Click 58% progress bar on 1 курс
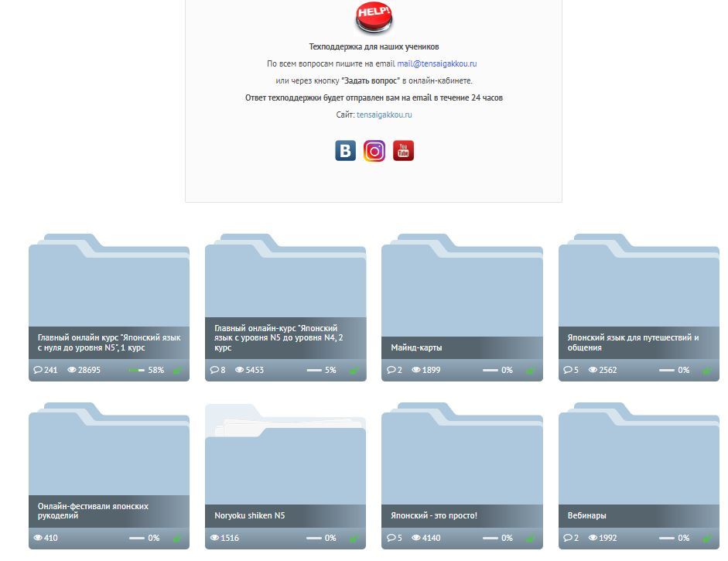 137,371
